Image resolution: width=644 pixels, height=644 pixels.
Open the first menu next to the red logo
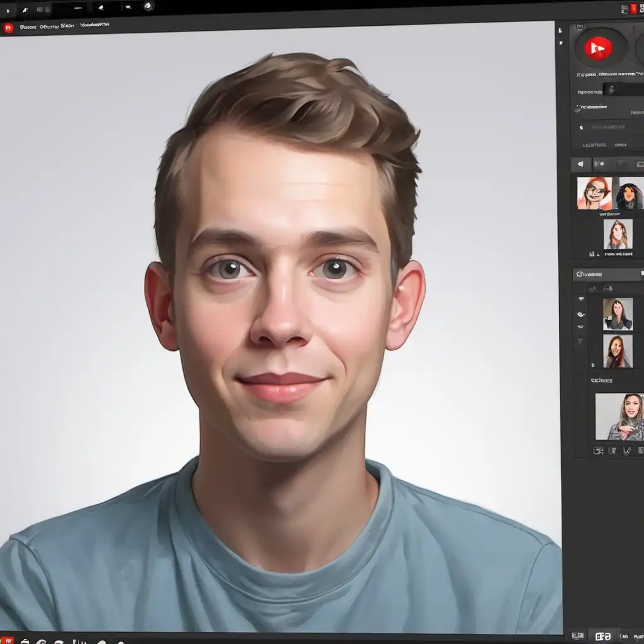point(26,26)
